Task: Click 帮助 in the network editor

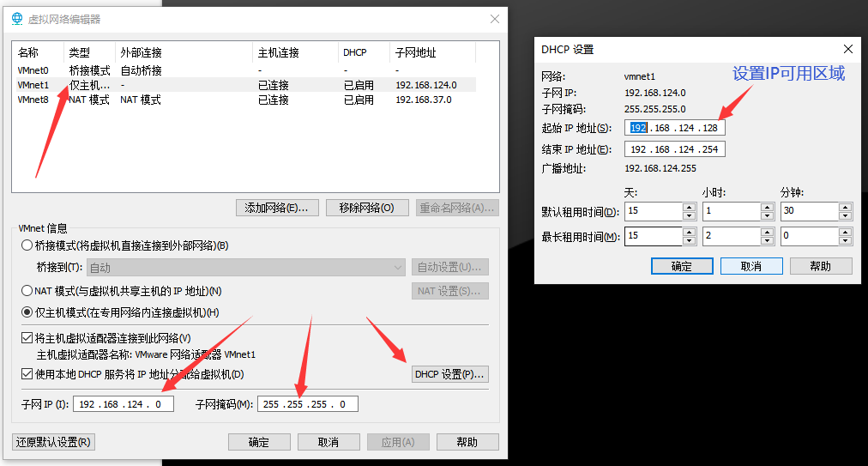Action: pyautogui.click(x=467, y=442)
